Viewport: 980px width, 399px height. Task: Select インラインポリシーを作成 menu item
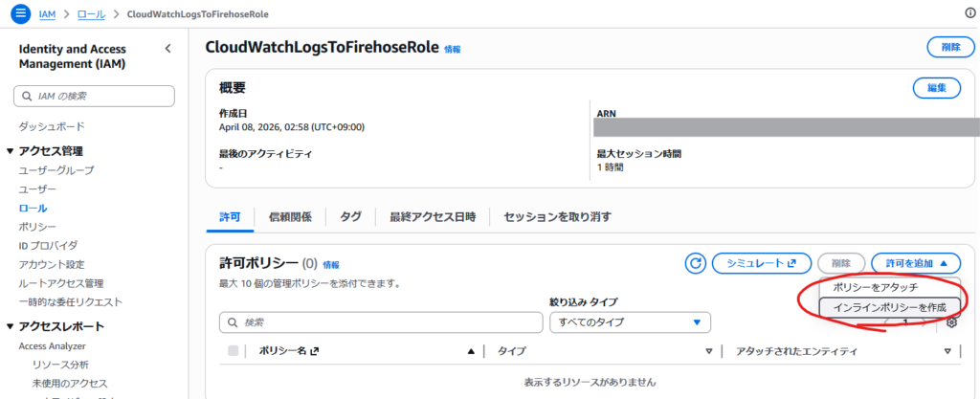889,307
